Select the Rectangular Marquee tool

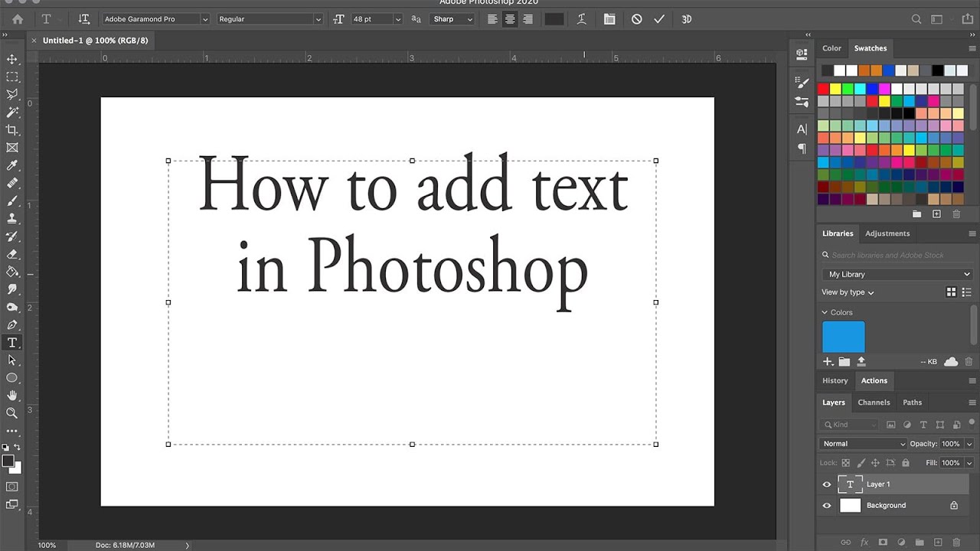(x=12, y=77)
